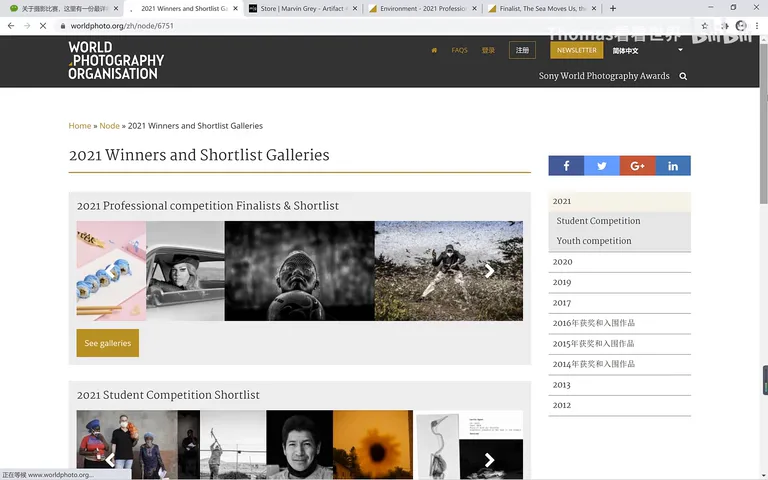Screen dimensions: 768x480
Task: Open a new browser tab
Action: (x=613, y=8)
